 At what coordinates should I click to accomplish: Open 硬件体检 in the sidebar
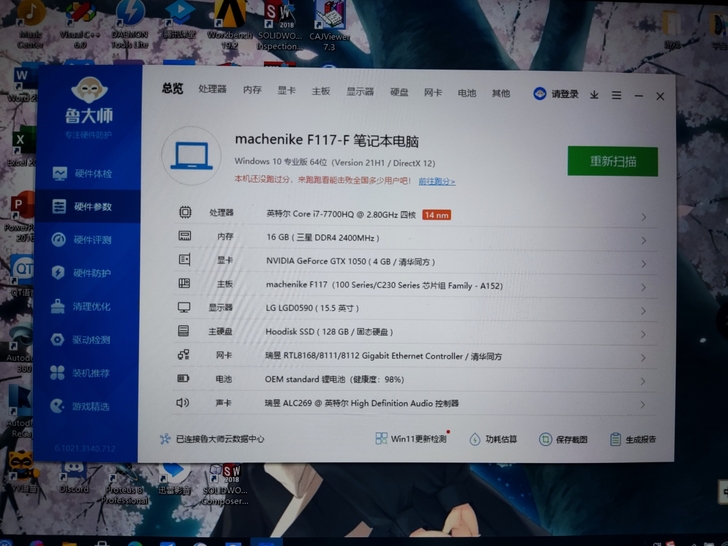tap(82, 174)
